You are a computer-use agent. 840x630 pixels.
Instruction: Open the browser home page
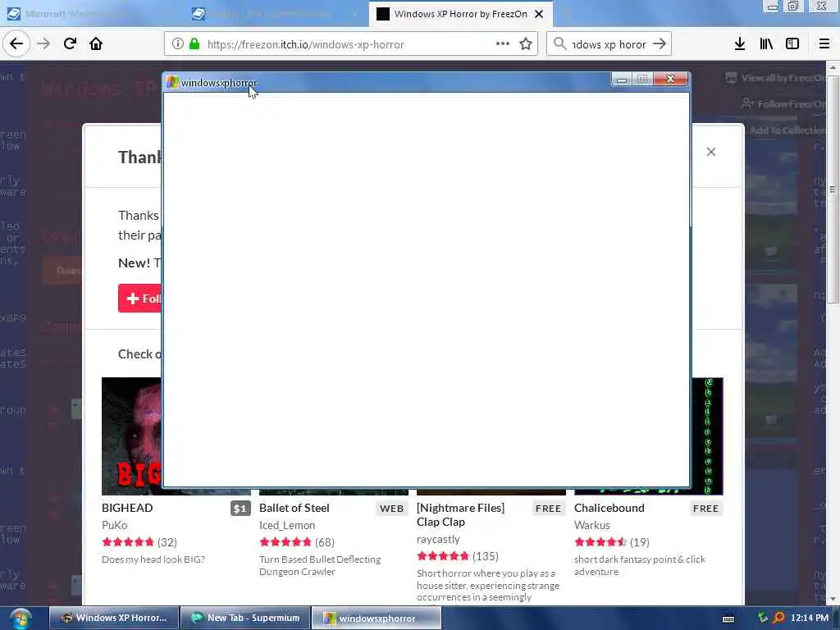click(96, 43)
